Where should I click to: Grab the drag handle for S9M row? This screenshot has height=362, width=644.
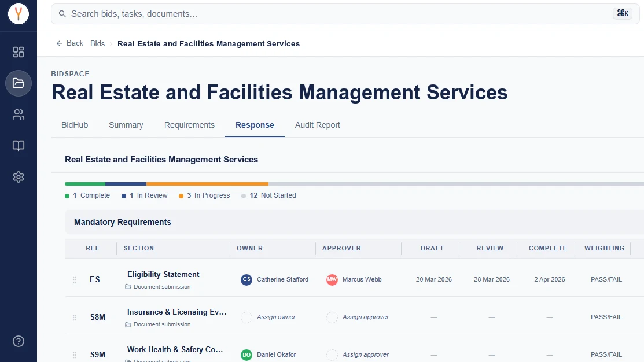[x=74, y=354]
